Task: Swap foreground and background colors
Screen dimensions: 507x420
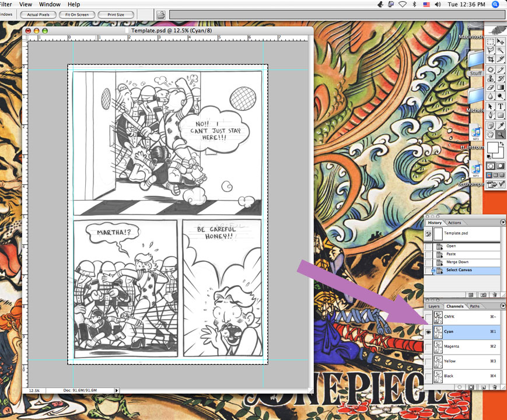Action: tap(502, 143)
